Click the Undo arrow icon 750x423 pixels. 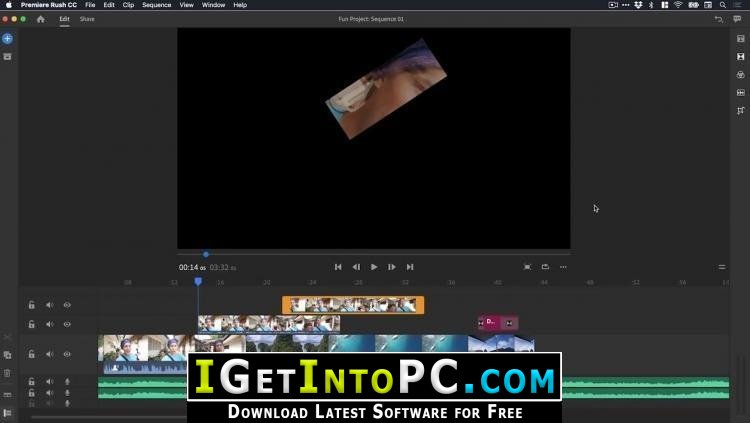click(x=718, y=19)
